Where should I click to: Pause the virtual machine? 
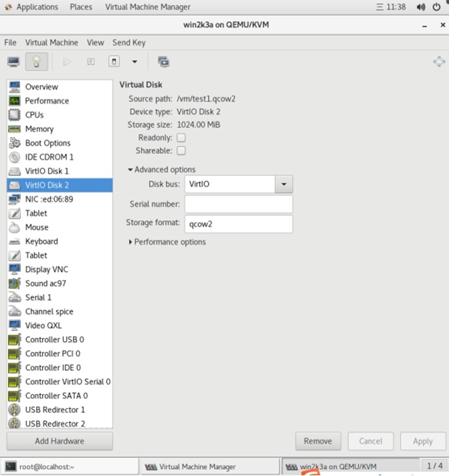pos(90,61)
